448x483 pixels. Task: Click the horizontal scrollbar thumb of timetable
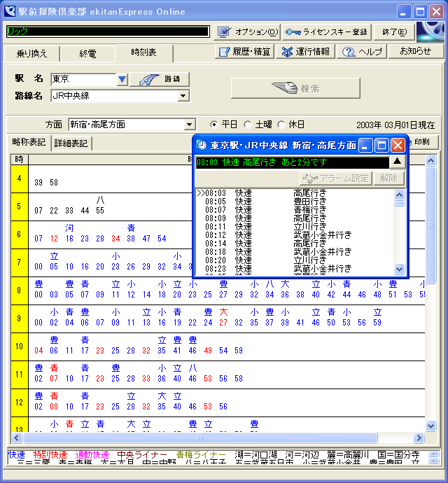tap(200, 437)
